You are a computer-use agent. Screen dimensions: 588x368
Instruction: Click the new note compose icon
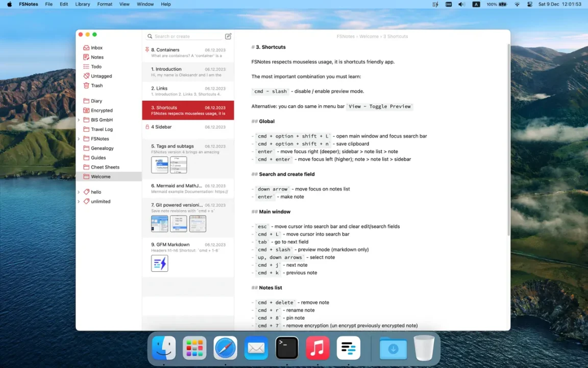tap(228, 36)
